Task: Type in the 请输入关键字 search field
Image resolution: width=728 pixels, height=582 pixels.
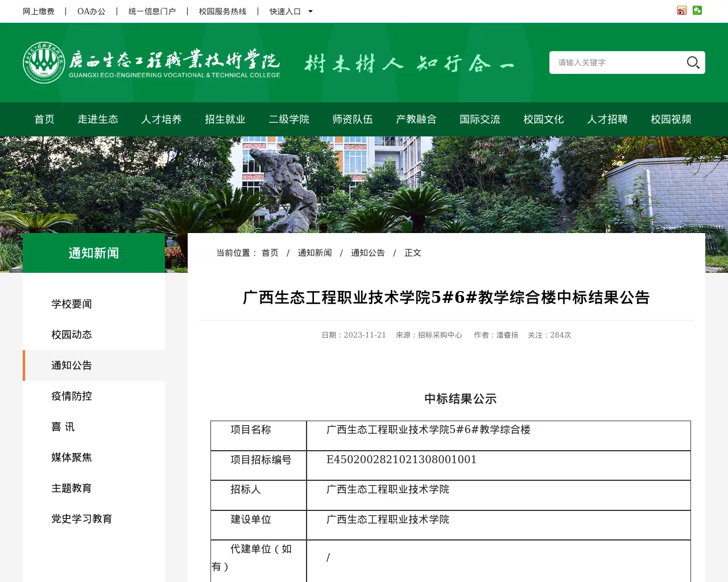Action: tap(617, 63)
